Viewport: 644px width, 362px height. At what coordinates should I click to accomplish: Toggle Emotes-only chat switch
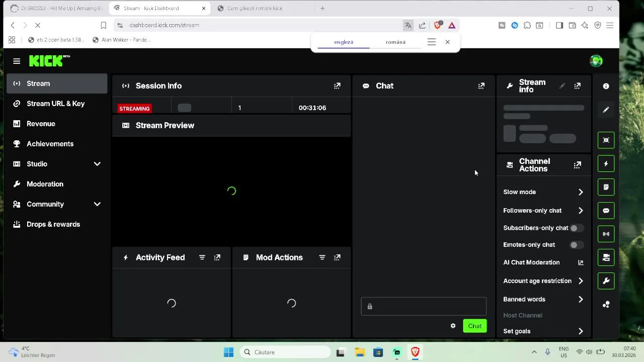click(x=577, y=245)
